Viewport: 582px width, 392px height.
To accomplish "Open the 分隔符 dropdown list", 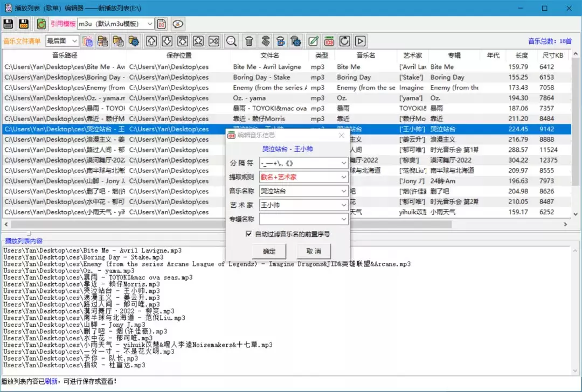I will [303, 163].
